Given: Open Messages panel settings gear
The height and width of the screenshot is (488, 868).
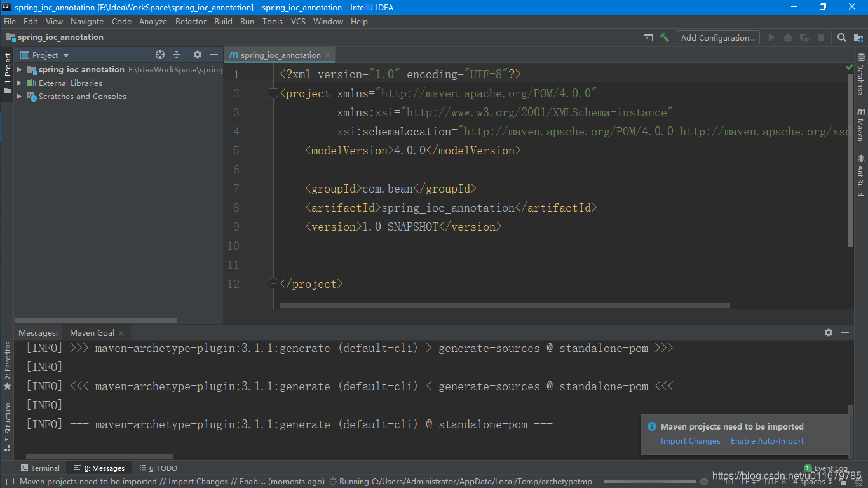Looking at the screenshot, I should 829,332.
